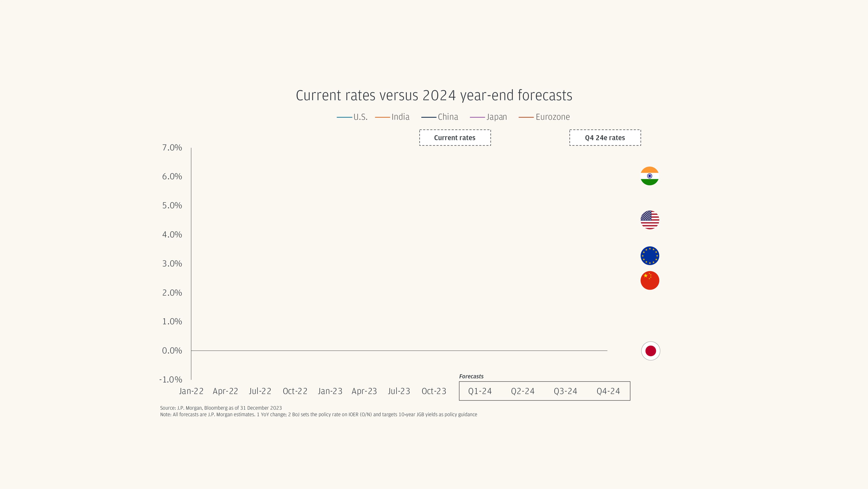
Task: Select the Japan legend entry
Action: pyautogui.click(x=488, y=117)
